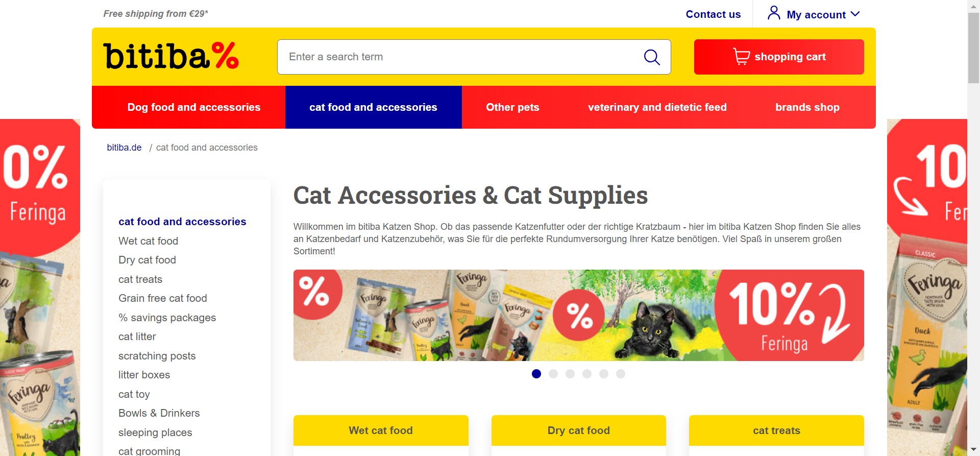980x456 pixels.
Task: Switch to the fourth carousel slide dot
Action: 587,374
